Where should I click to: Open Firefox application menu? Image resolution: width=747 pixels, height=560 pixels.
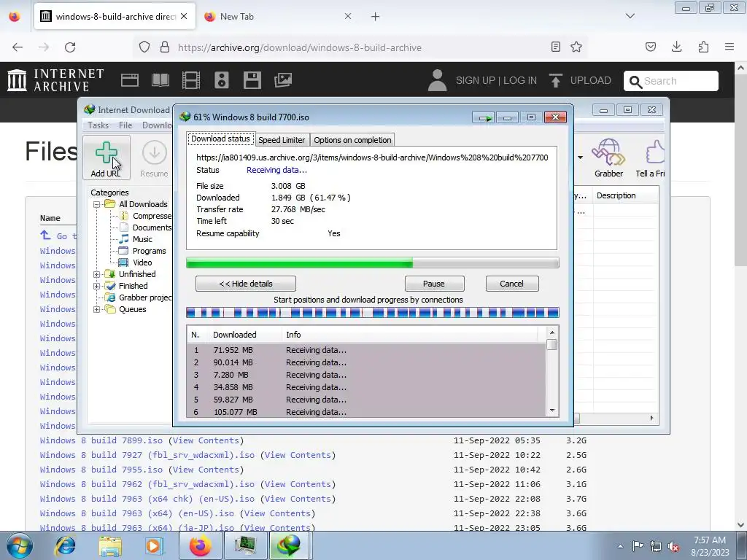point(729,47)
